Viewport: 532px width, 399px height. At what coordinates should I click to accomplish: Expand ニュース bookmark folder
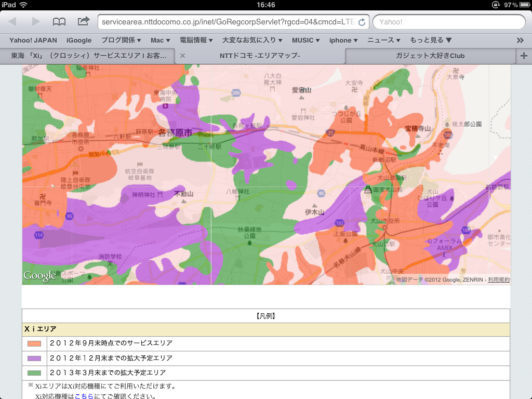384,41
